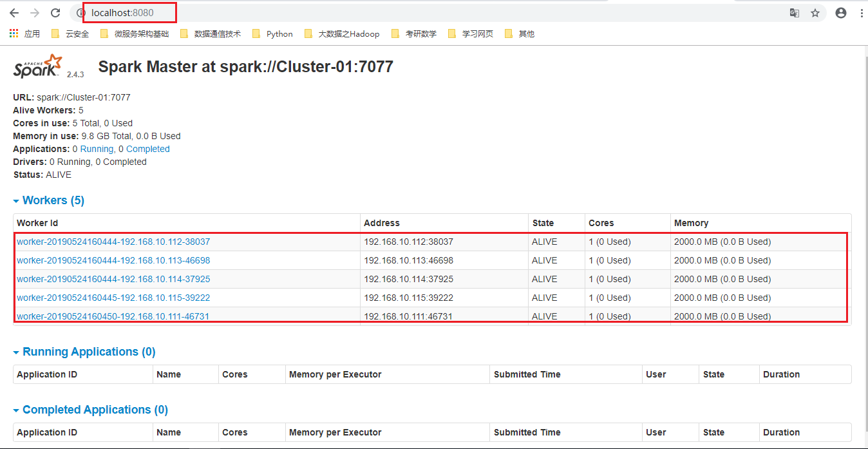868x449 pixels.
Task: Open the browser profile avatar
Action: click(840, 12)
